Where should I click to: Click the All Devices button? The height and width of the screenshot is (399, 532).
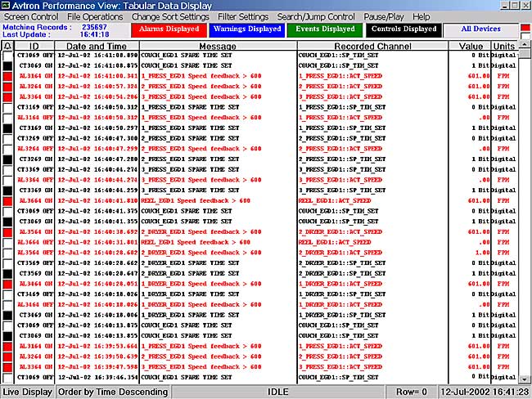coord(480,29)
